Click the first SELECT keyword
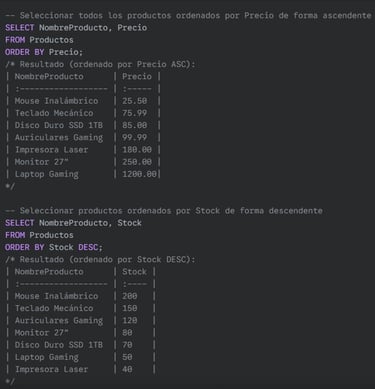375x389 pixels. click(x=20, y=28)
